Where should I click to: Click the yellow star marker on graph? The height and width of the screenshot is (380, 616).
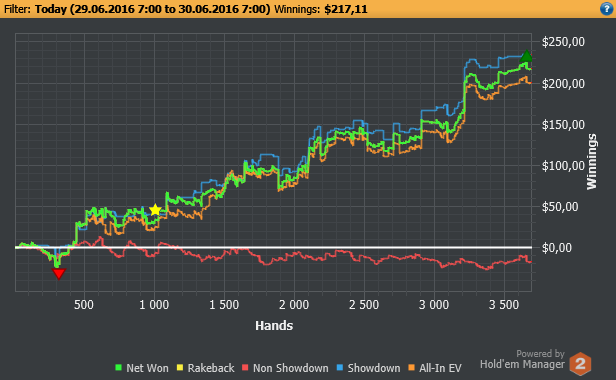[x=156, y=210]
